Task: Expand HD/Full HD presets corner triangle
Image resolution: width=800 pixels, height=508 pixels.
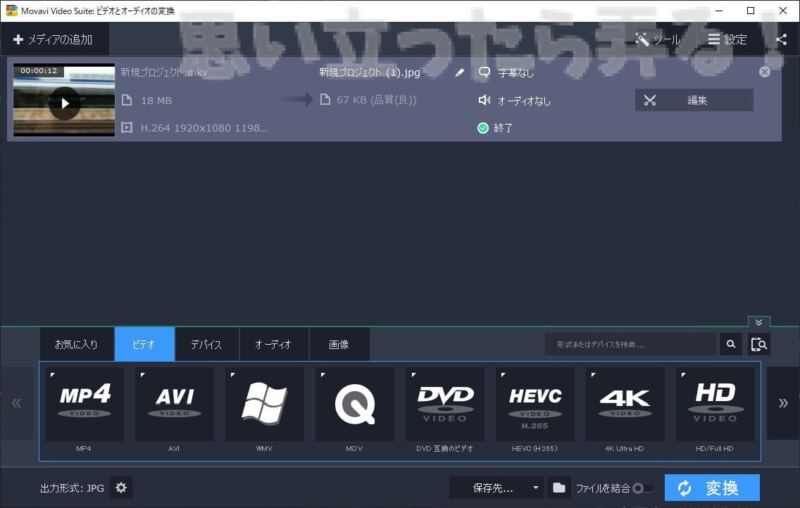Action: coord(683,375)
